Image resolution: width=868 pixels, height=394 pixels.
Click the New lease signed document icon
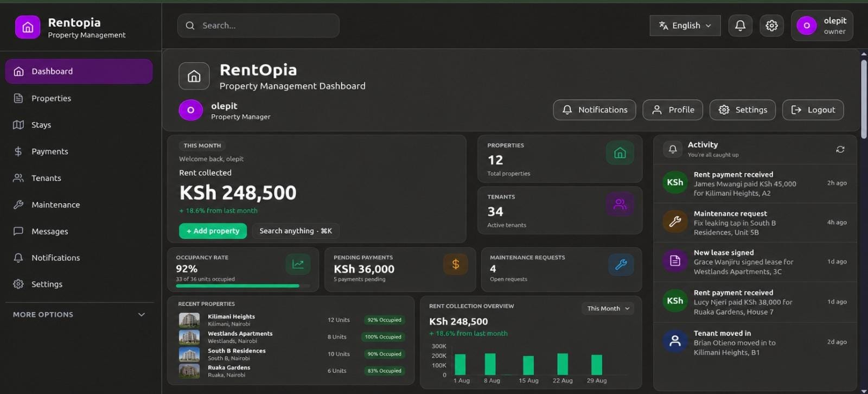point(675,261)
